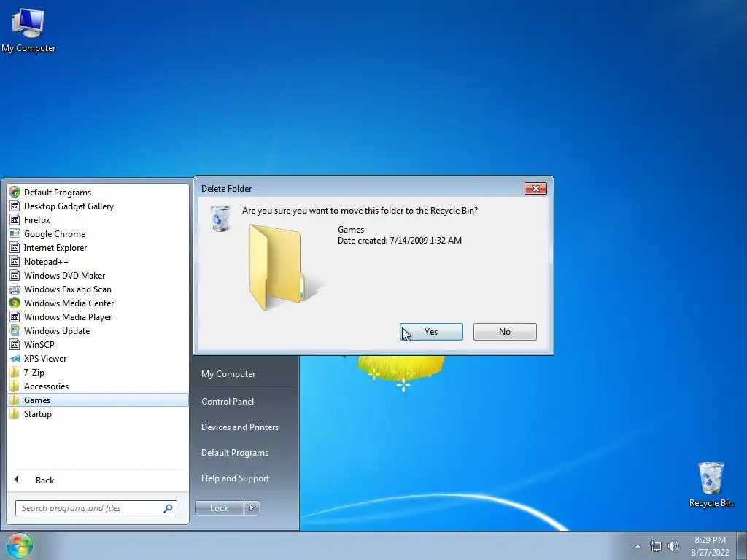This screenshot has height=560, width=747.
Task: Click the 7-Zip folder icon
Action: 15,373
